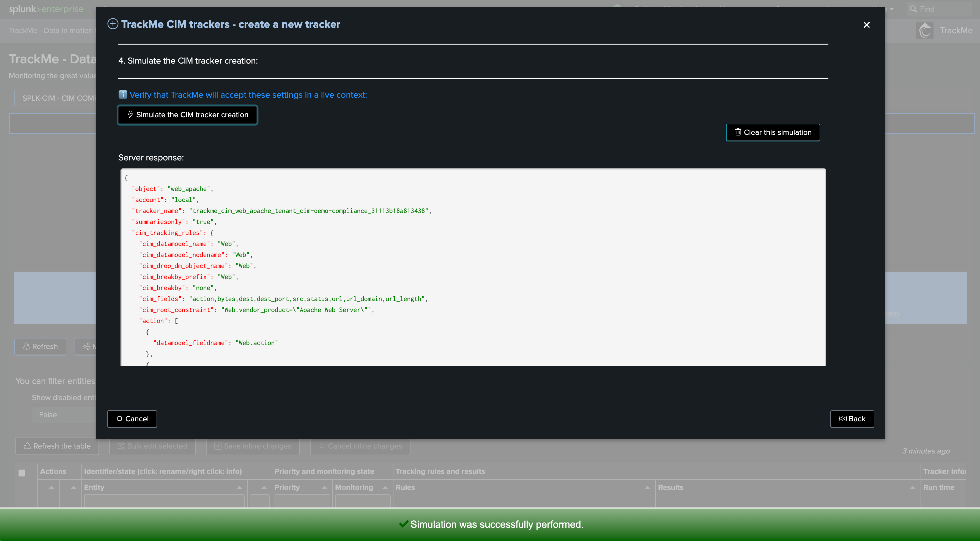Sort table by Entity column arrow
Screen dimensions: 980x541
click(239, 487)
